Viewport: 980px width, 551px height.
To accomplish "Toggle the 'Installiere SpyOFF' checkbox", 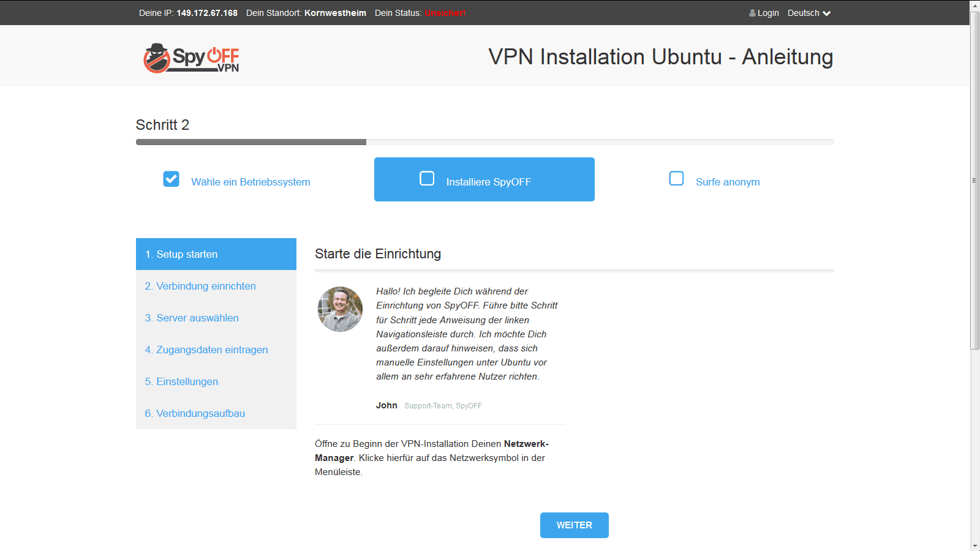I will [x=427, y=178].
